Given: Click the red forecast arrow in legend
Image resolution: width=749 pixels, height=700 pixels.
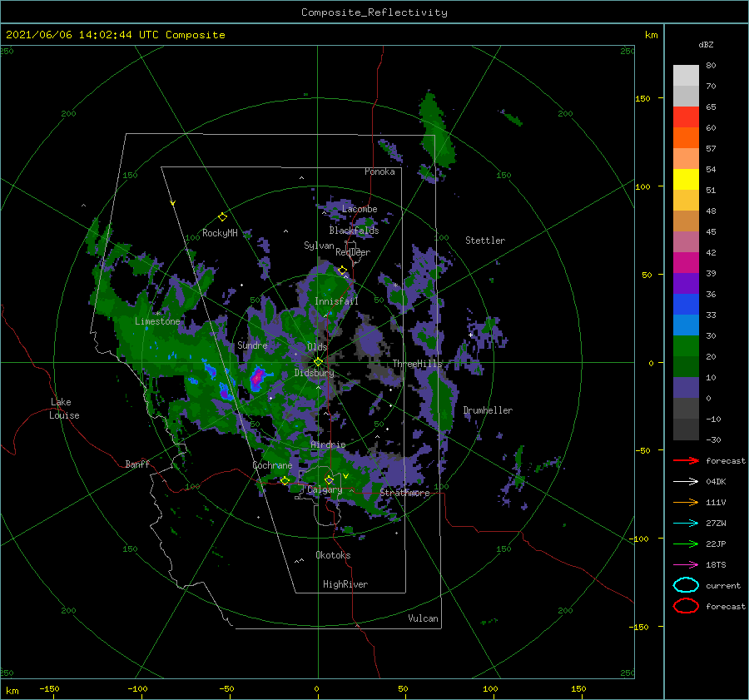Looking at the screenshot, I should 686,460.
